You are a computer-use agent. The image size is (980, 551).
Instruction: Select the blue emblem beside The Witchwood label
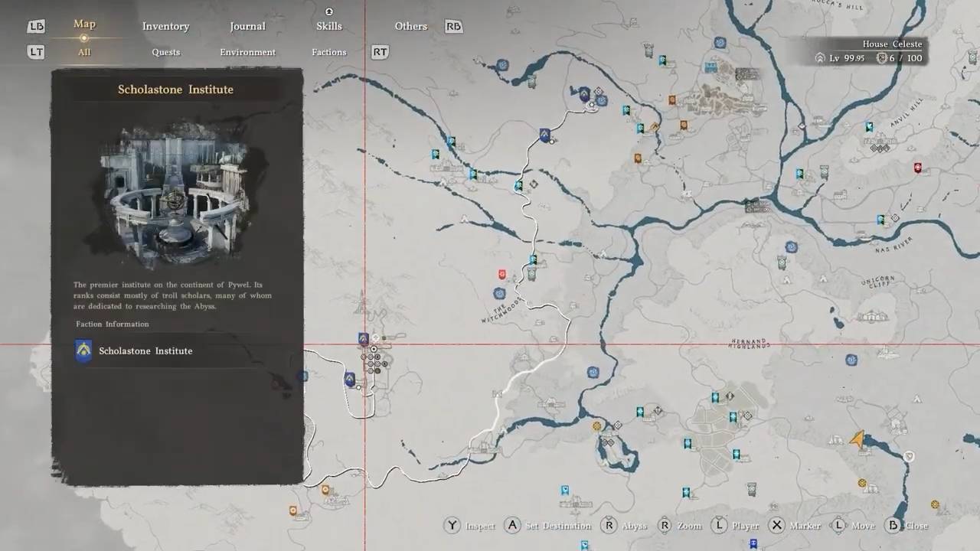(499, 293)
